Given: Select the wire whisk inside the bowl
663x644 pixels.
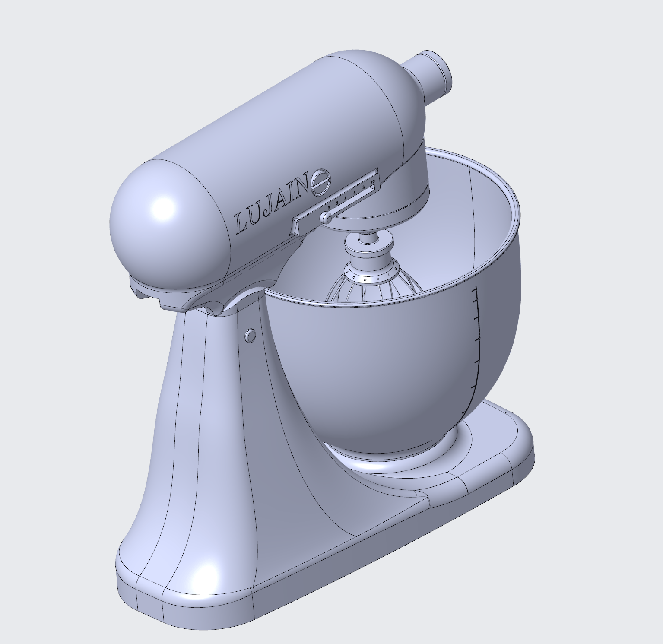Looking at the screenshot, I should pyautogui.click(x=373, y=283).
